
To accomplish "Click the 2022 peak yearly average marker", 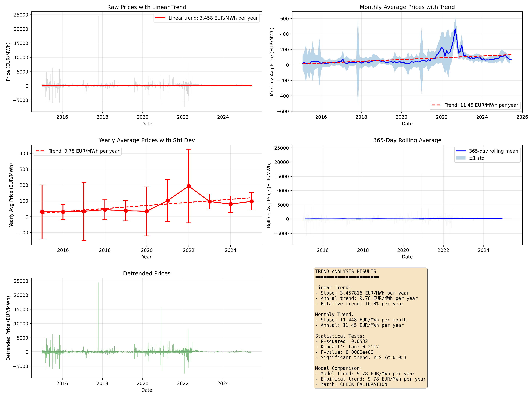I will (x=189, y=186).
